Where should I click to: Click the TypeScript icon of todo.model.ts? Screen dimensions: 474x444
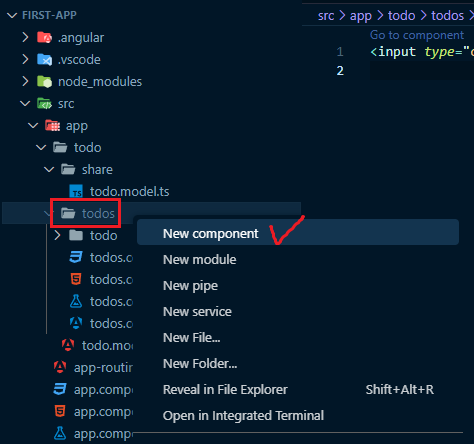(76, 191)
